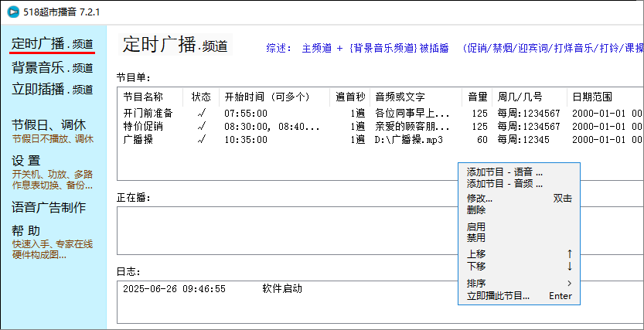
Task: Expand the 排序 submenu
Action: pos(476,283)
